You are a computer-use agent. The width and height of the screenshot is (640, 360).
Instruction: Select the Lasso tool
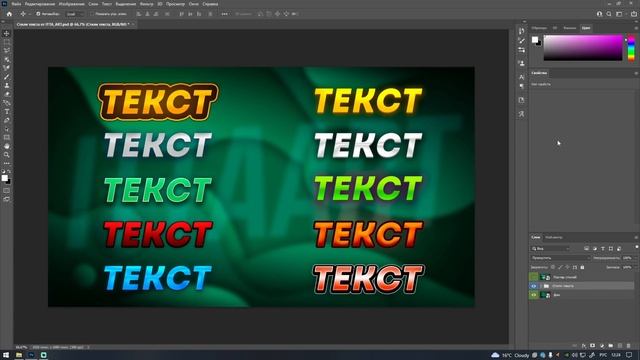pos(7,51)
